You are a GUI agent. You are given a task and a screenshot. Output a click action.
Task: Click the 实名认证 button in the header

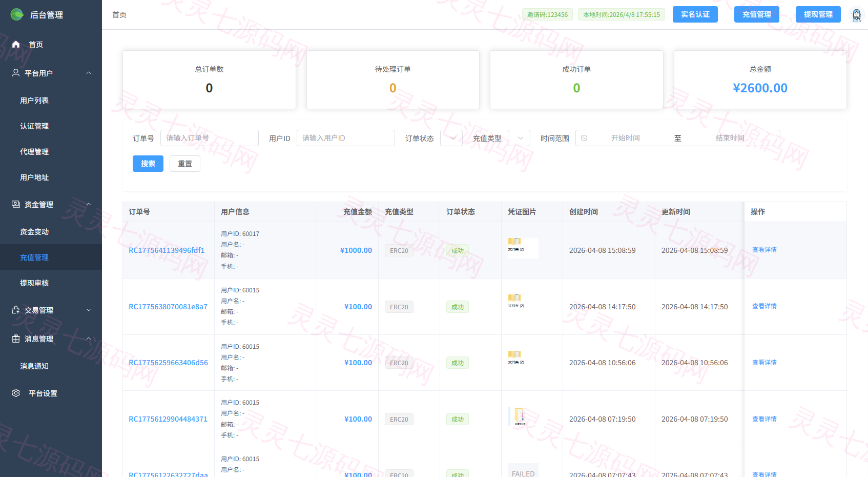pos(695,14)
